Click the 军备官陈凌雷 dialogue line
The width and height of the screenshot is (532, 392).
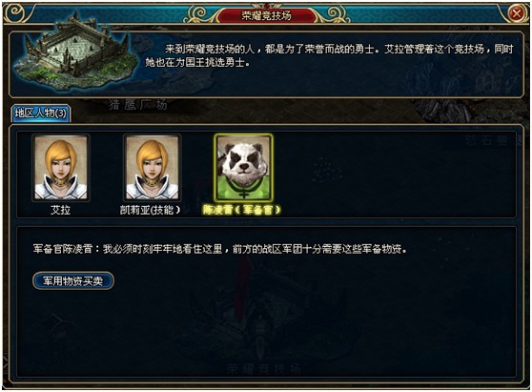[x=220, y=249]
